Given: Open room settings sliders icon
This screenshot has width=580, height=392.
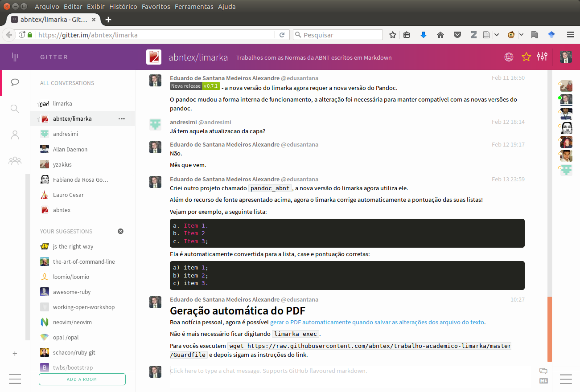Looking at the screenshot, I should [x=542, y=57].
